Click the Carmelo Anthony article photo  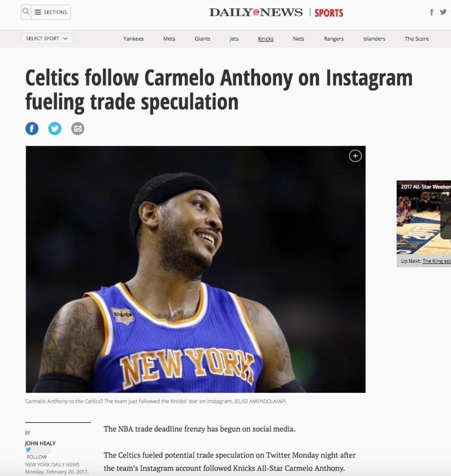coord(195,269)
